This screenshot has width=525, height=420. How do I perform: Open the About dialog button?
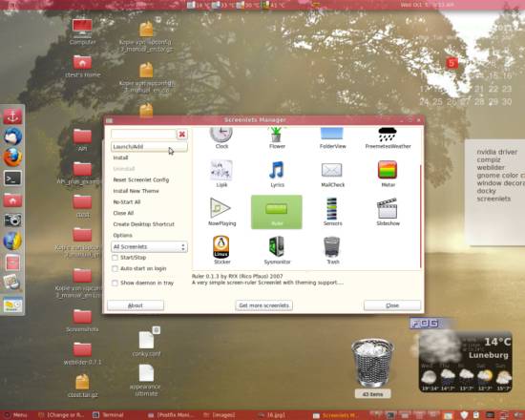[x=136, y=305]
